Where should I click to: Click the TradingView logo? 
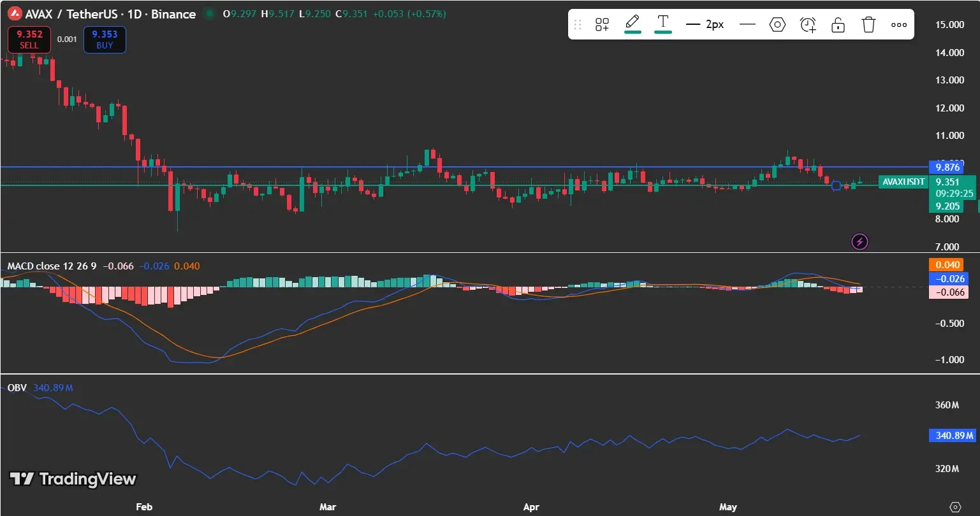pos(73,479)
